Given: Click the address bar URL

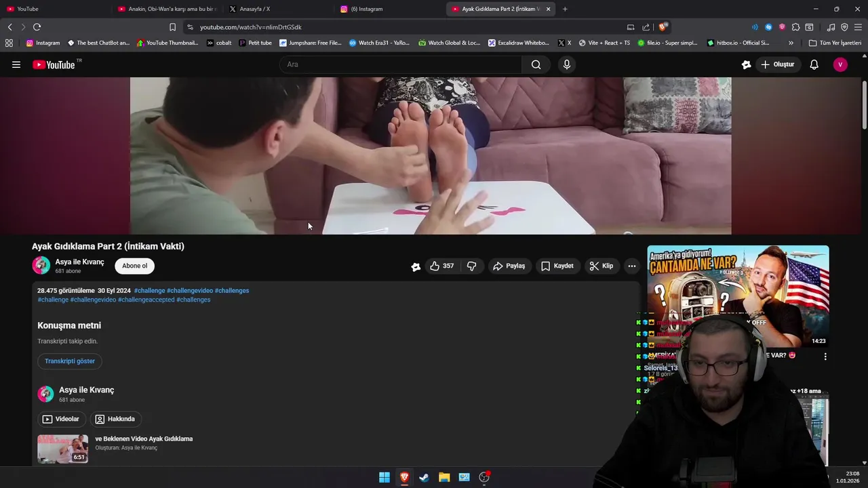Looking at the screenshot, I should [x=250, y=27].
